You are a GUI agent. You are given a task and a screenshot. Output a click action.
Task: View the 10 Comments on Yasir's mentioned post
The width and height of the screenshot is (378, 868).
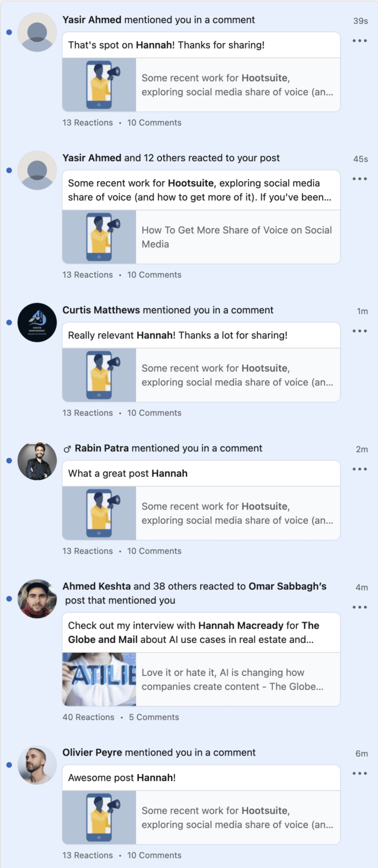154,122
